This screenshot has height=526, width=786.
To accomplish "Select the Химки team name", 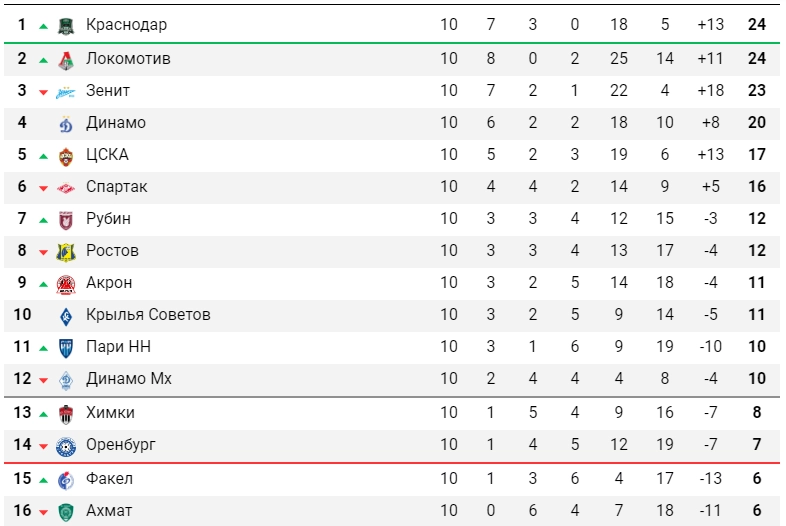I will [110, 413].
